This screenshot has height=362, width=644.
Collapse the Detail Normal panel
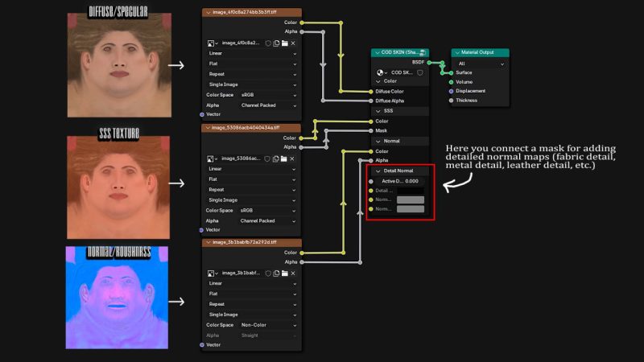point(379,171)
